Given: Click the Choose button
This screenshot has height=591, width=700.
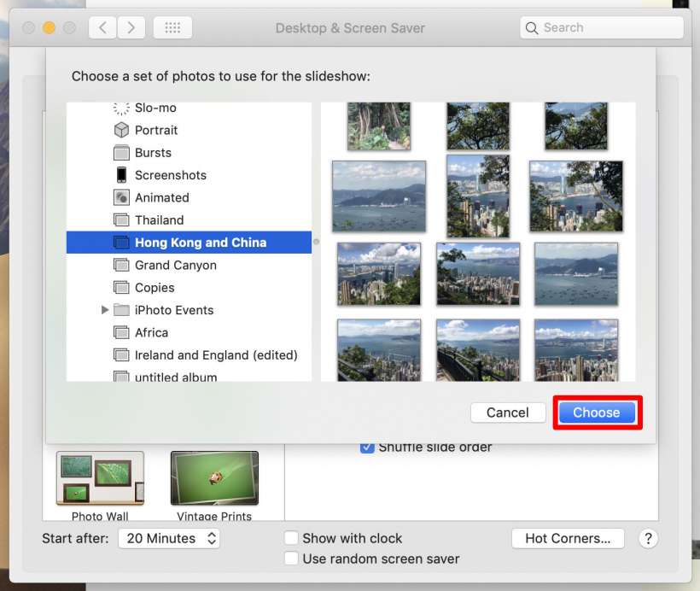Looking at the screenshot, I should tap(597, 413).
